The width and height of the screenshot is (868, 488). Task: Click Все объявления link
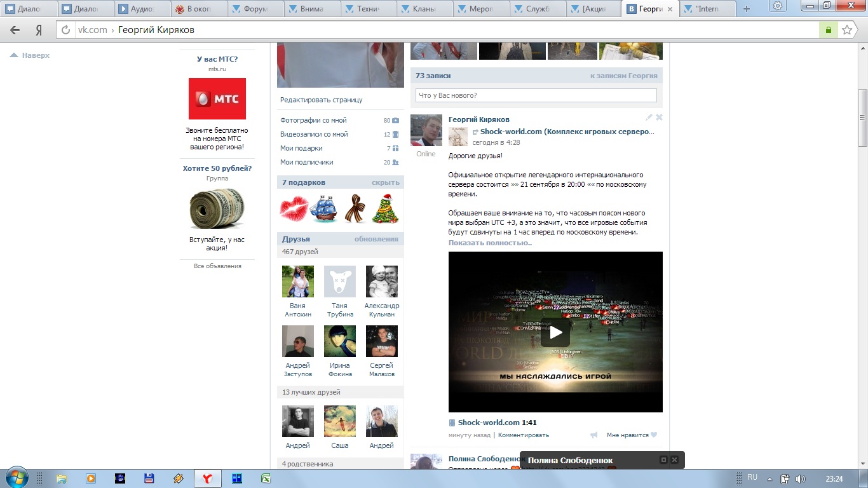tap(217, 266)
